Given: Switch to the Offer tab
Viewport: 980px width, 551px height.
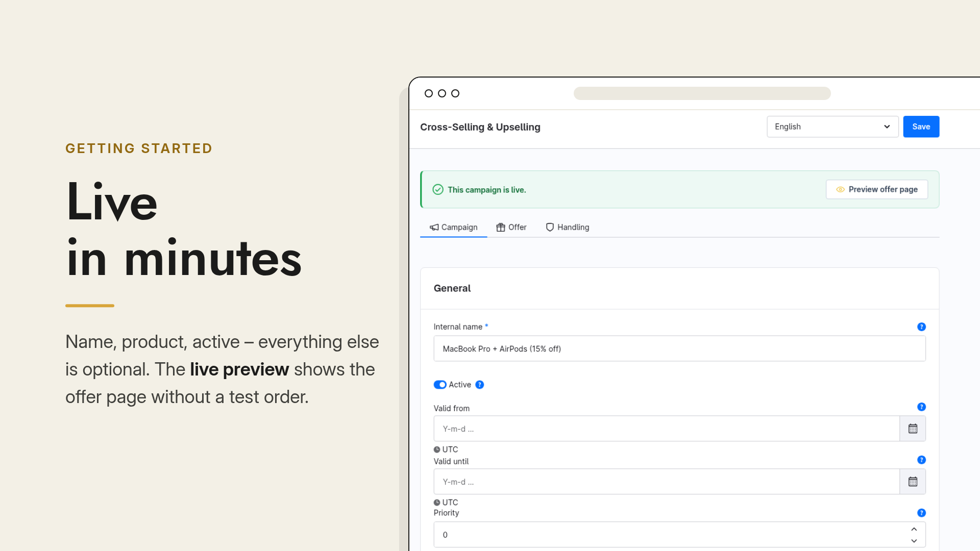Looking at the screenshot, I should 511,228.
